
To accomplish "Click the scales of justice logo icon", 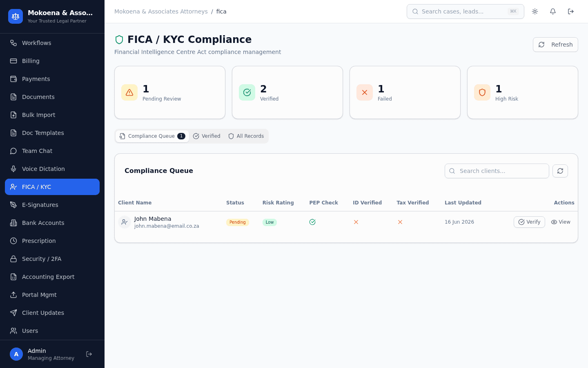I will click(x=16, y=16).
